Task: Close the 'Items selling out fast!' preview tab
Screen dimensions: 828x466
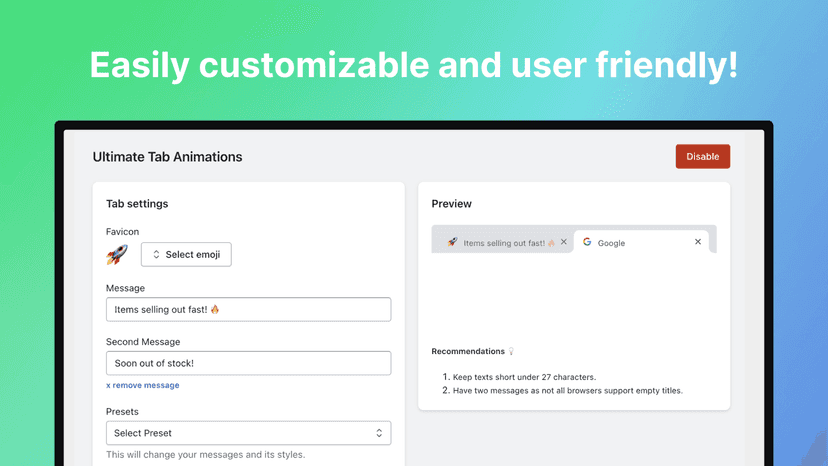Action: tap(563, 242)
